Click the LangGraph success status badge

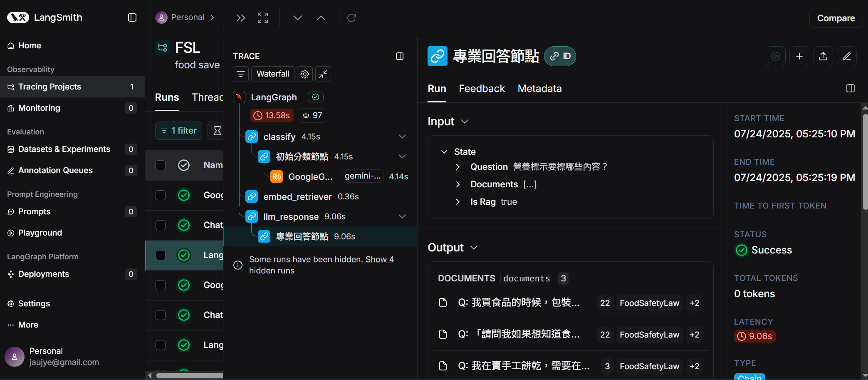point(316,97)
